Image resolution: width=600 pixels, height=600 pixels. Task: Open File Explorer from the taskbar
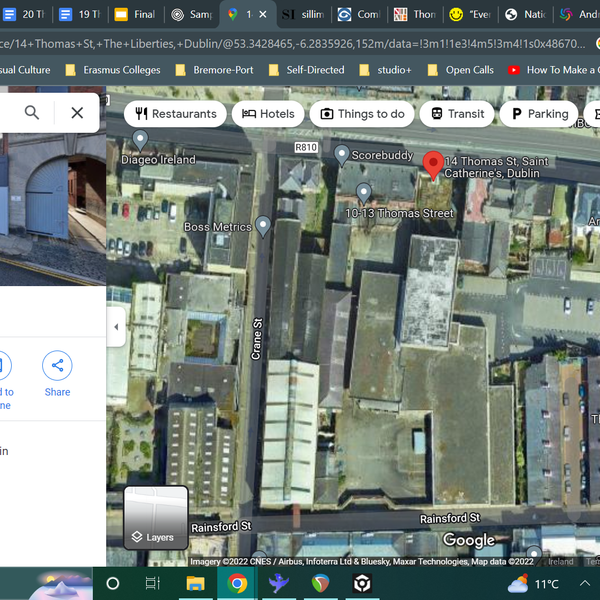coord(195,583)
